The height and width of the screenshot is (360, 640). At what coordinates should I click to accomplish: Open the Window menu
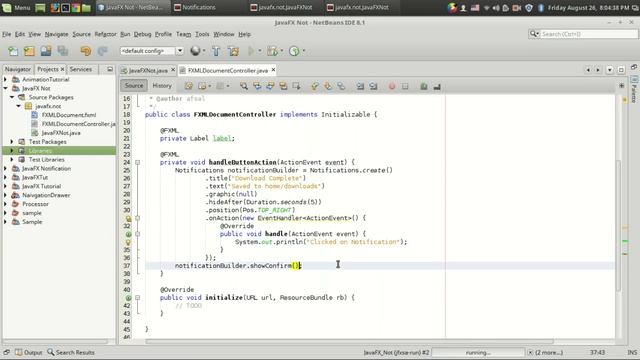224,34
